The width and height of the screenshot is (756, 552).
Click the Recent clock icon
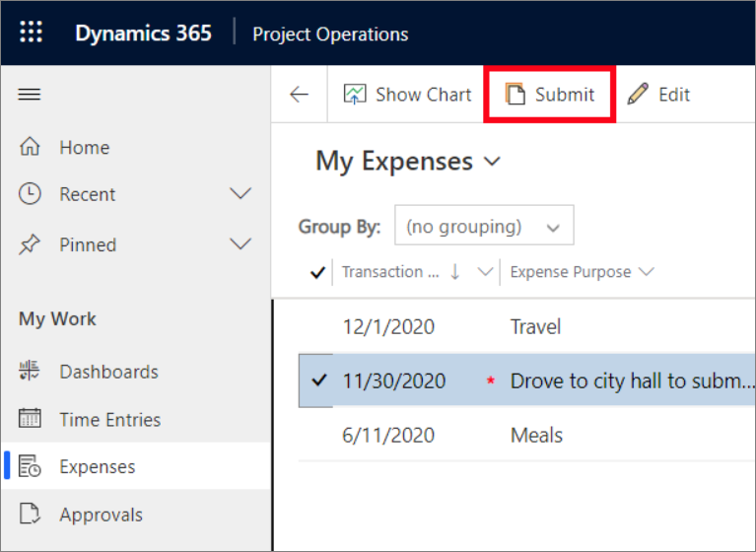(x=30, y=194)
